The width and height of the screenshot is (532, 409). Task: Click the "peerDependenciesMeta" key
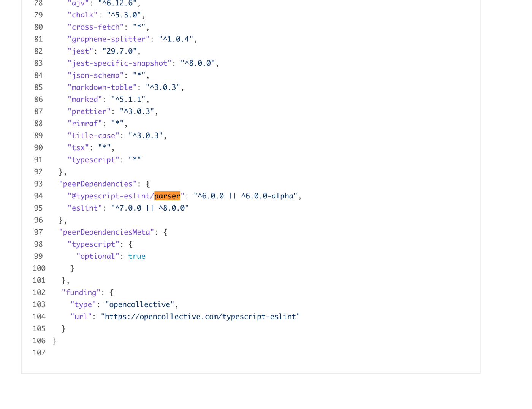[x=106, y=232]
